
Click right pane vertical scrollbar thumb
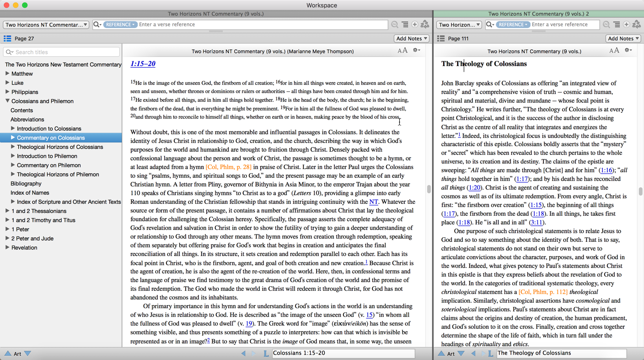click(x=640, y=191)
